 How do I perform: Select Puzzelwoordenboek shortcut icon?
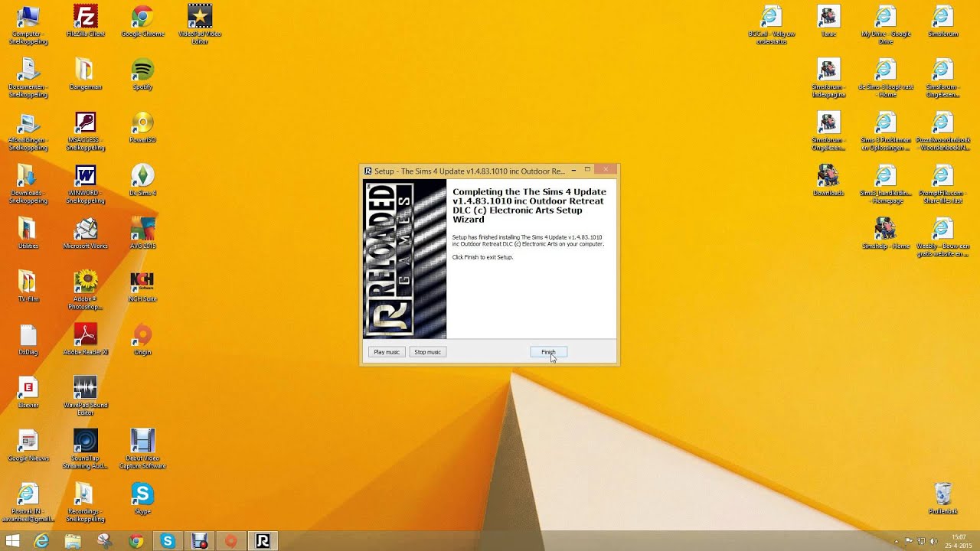coord(943,131)
